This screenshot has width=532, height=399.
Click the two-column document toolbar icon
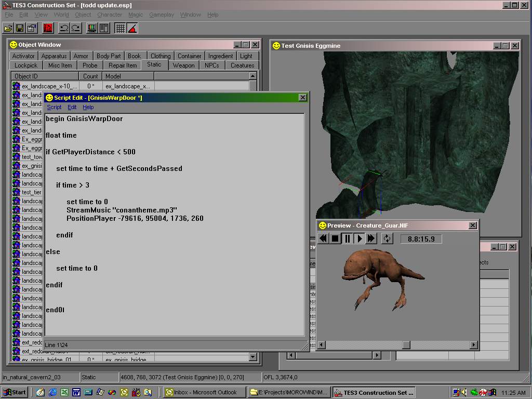coord(103,28)
